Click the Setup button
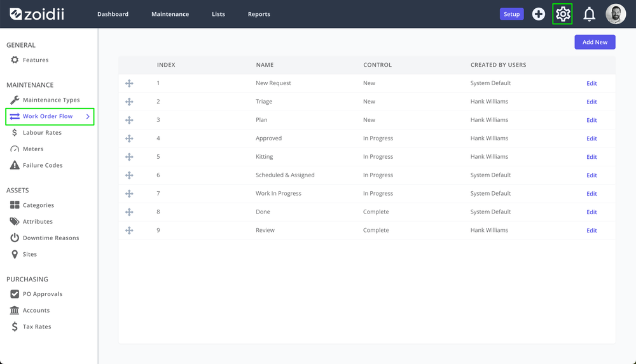This screenshot has width=636, height=364. coord(511,14)
